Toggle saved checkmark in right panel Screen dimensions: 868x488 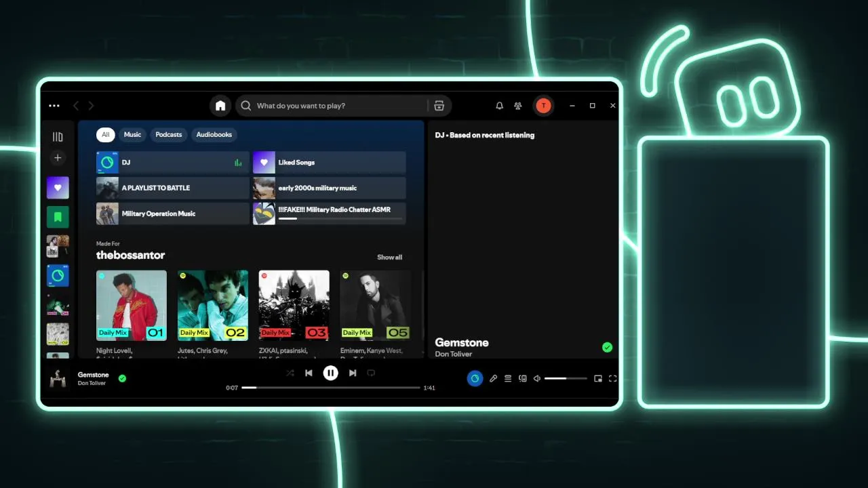(607, 347)
